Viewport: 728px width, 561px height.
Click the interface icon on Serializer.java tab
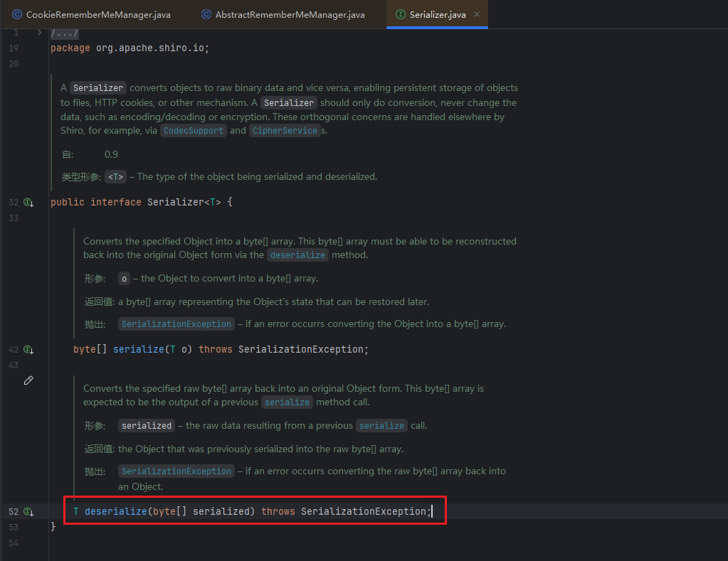point(400,14)
